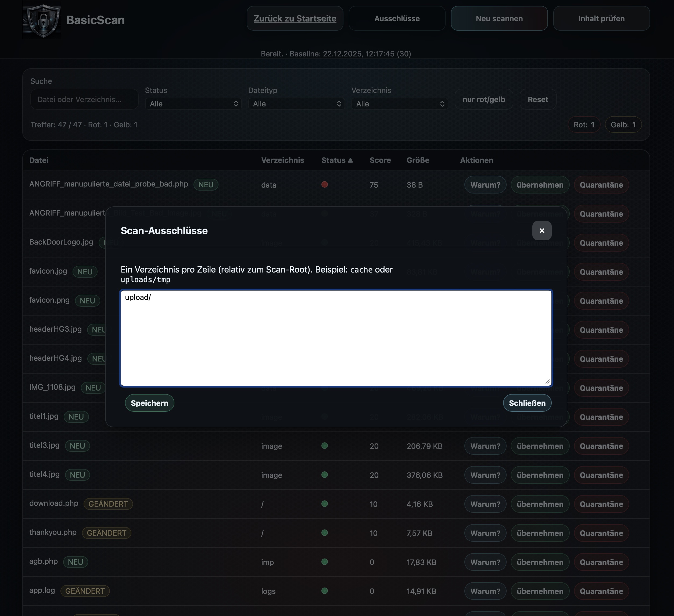Open the Ausschlüsse menu item
Viewport: 674px width, 616px height.
(x=397, y=19)
